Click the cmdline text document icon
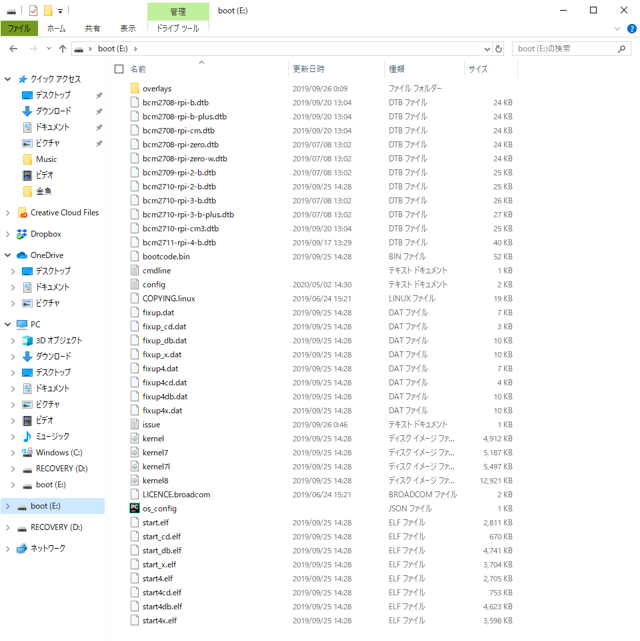 [134, 270]
